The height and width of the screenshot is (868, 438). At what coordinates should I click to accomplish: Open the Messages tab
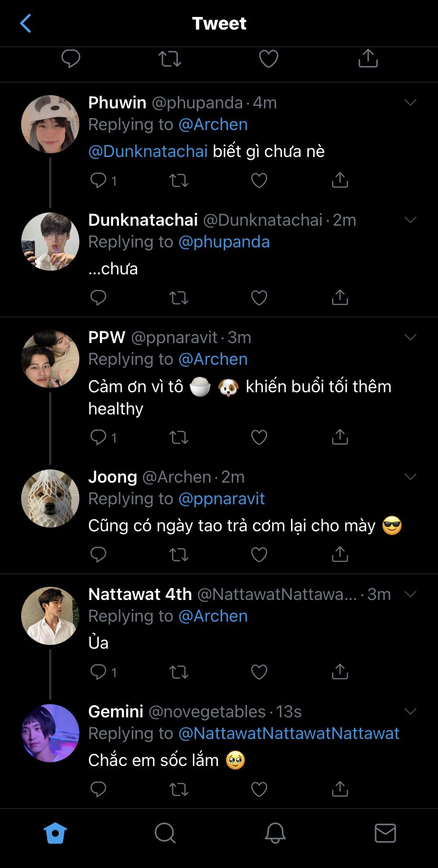tap(385, 833)
